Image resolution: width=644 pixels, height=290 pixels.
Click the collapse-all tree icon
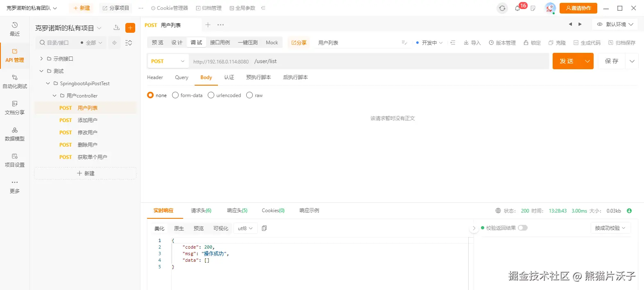pyautogui.click(x=129, y=43)
